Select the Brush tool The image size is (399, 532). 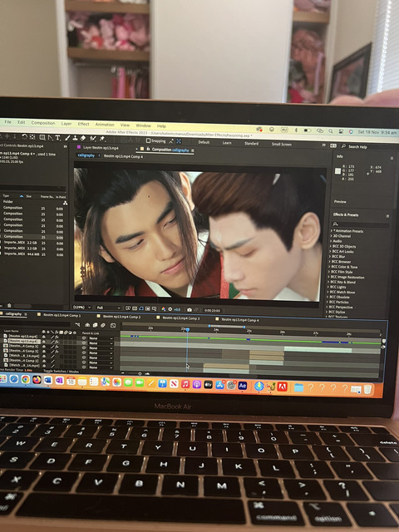(x=67, y=138)
